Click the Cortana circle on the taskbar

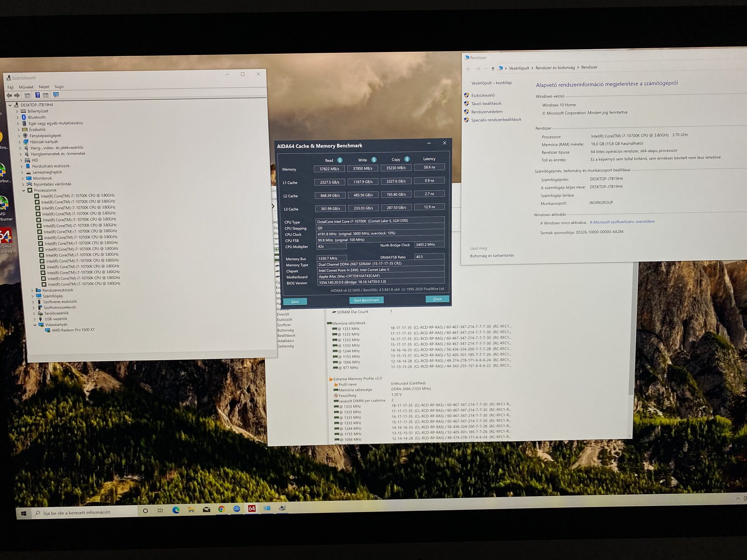[x=145, y=511]
